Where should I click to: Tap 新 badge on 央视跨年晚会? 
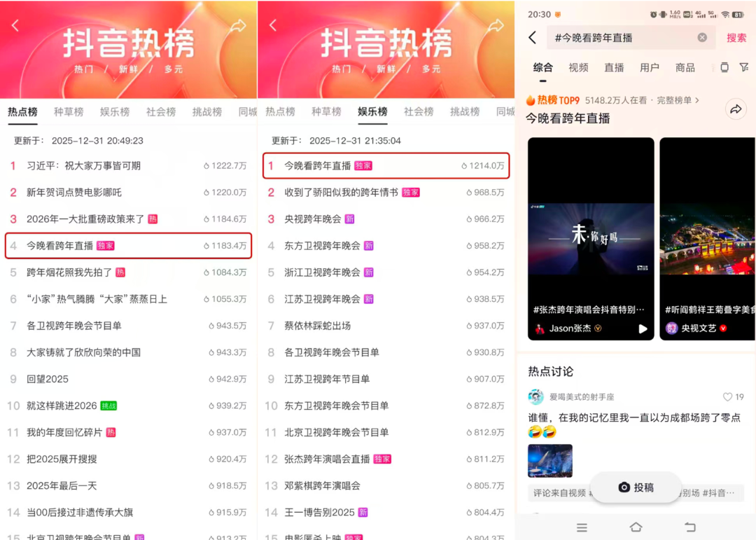(349, 219)
